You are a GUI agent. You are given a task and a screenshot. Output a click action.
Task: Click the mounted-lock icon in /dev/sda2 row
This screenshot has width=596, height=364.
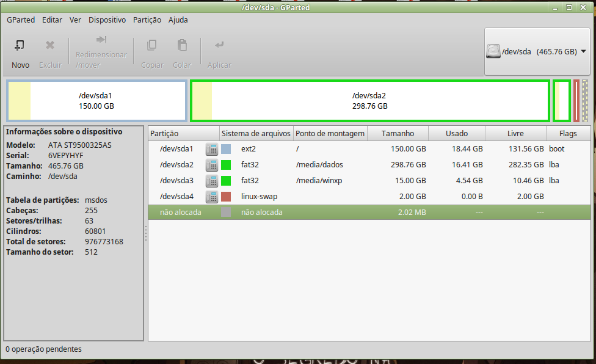pyautogui.click(x=212, y=165)
